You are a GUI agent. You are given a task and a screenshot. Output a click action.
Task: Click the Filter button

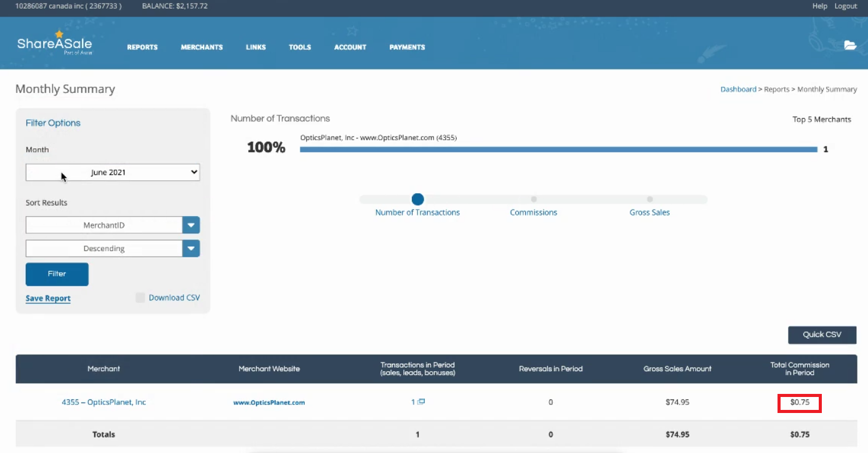[x=57, y=274]
